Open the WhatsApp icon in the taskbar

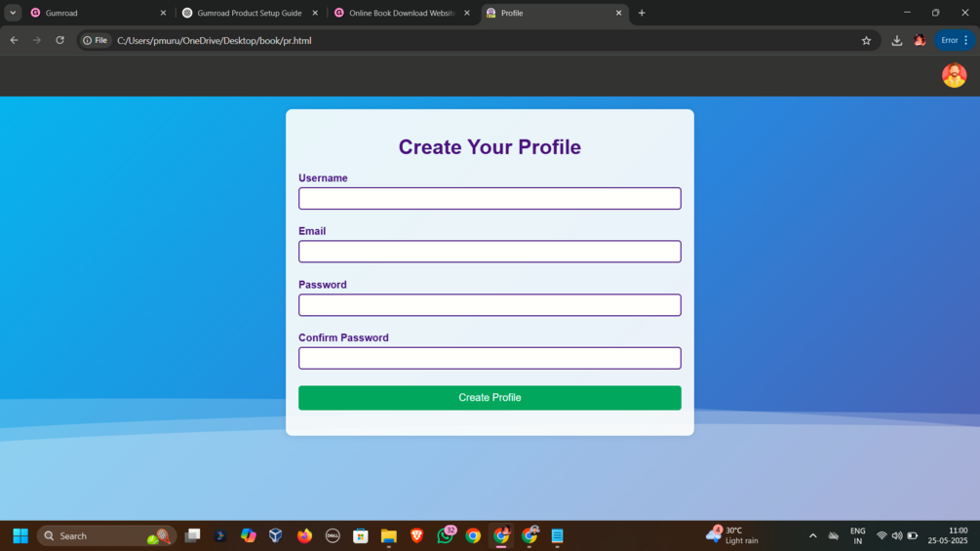[446, 535]
